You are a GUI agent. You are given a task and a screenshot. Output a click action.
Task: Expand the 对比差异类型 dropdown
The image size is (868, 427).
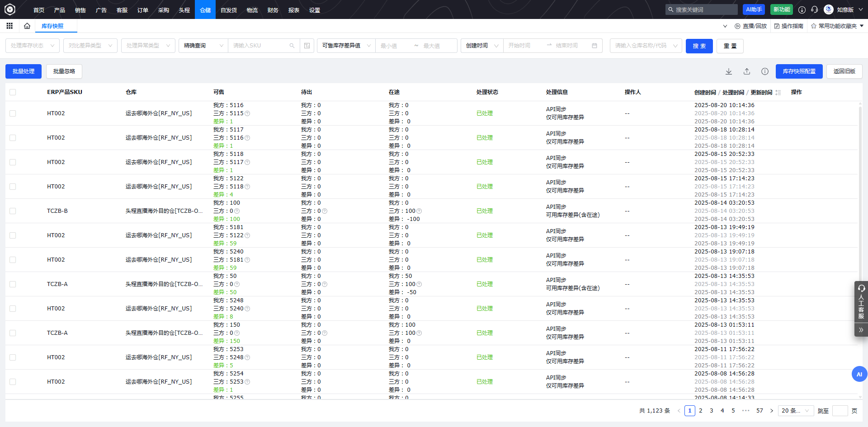pyautogui.click(x=90, y=46)
